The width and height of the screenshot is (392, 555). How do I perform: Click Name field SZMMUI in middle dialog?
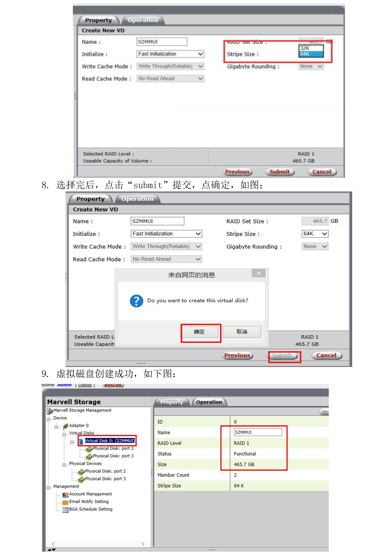(x=157, y=221)
